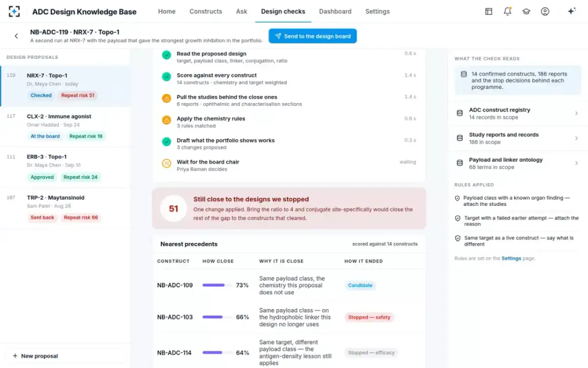
Task: Expand the Payload and linker ontology chevron
Action: click(x=576, y=163)
